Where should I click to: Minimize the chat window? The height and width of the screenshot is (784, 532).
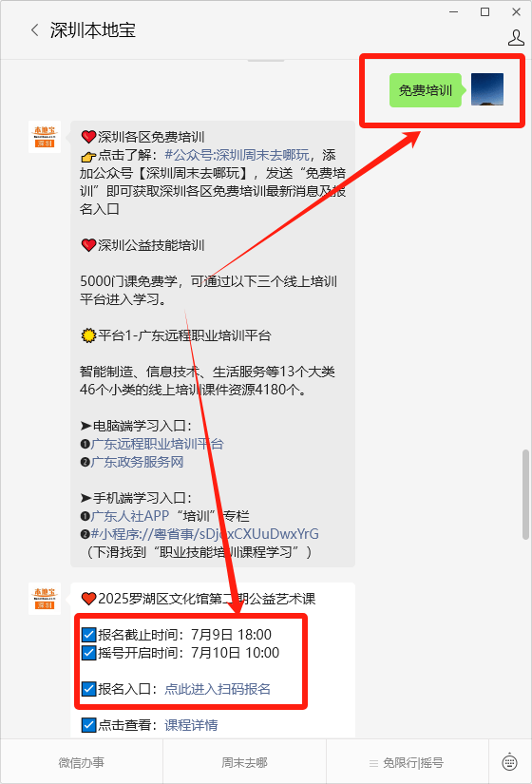(453, 12)
